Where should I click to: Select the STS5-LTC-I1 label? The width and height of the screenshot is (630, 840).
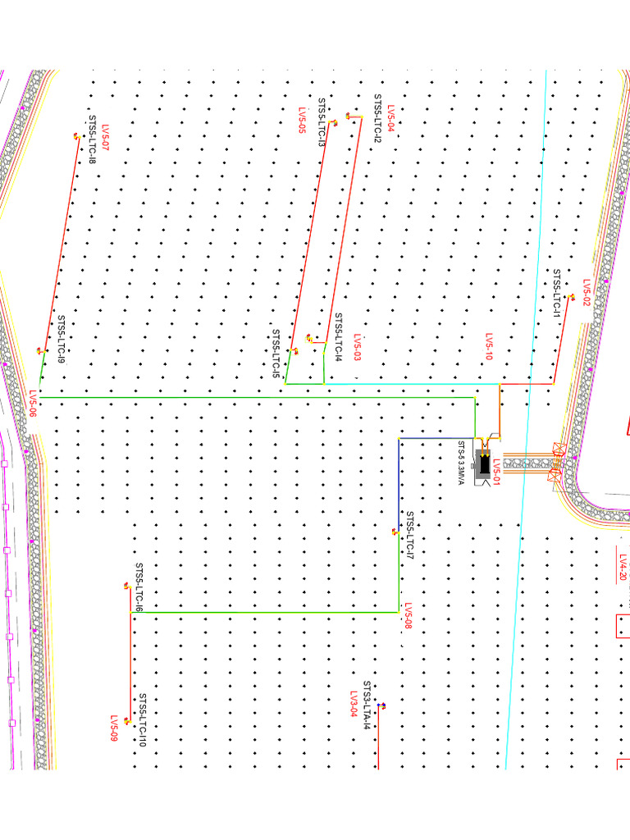[557, 293]
